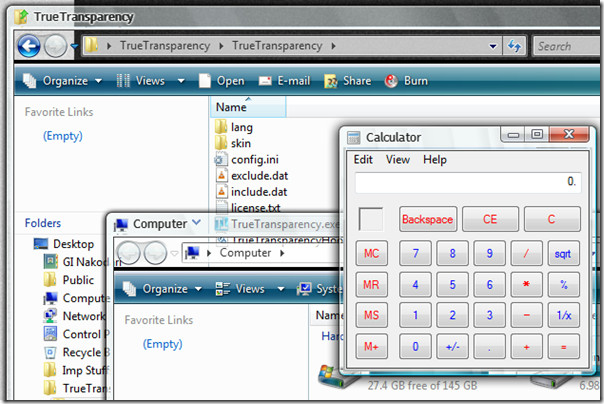Click Backspace on the Calculator
This screenshot has width=604, height=404.
click(x=428, y=219)
